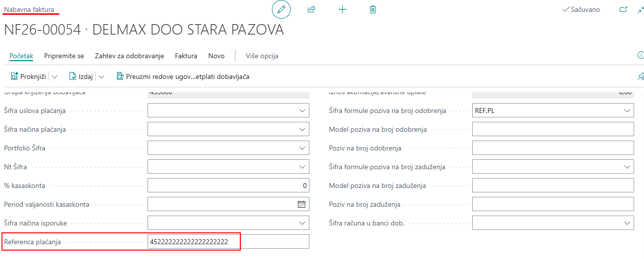Viewport: 644px width, 259px height.
Task: Click Model poziva na broj odobrenja field
Action: click(x=553, y=129)
